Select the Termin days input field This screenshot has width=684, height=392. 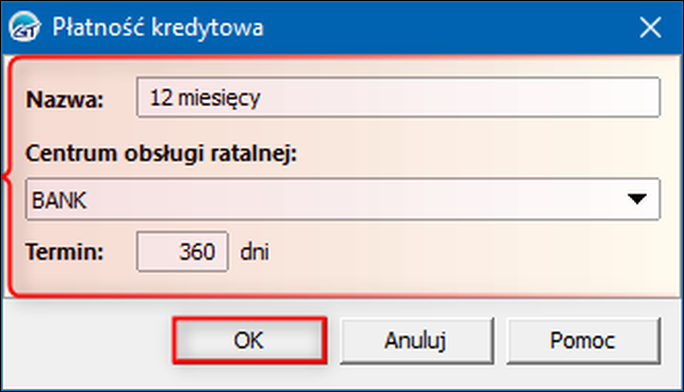click(182, 252)
